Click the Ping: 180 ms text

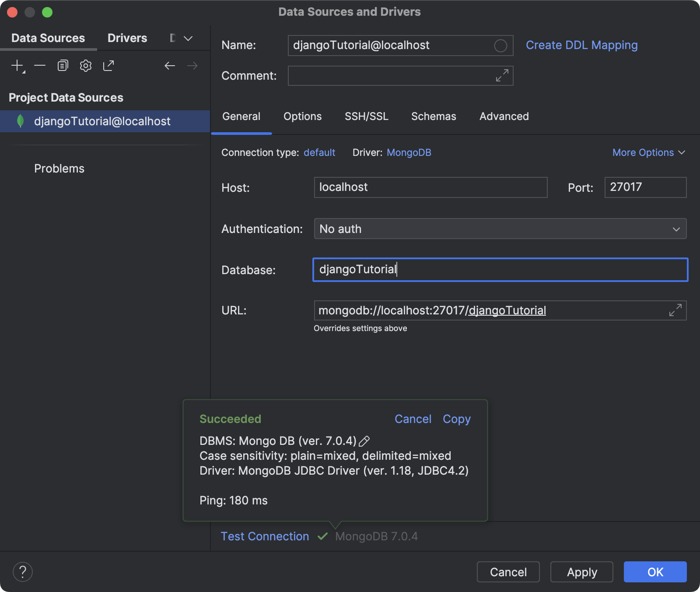(x=233, y=500)
